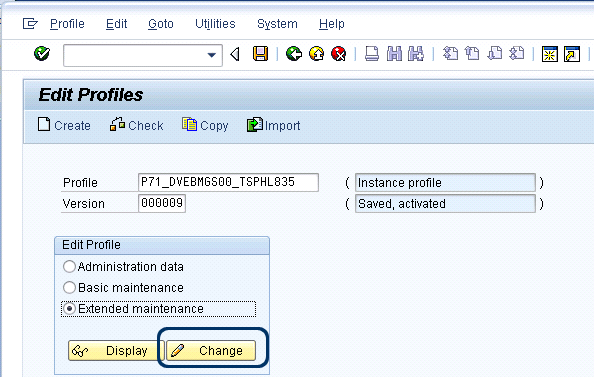Viewport: 594px width, 377px height.
Task: Select the Extended maintenance radio button
Action: click(69, 308)
